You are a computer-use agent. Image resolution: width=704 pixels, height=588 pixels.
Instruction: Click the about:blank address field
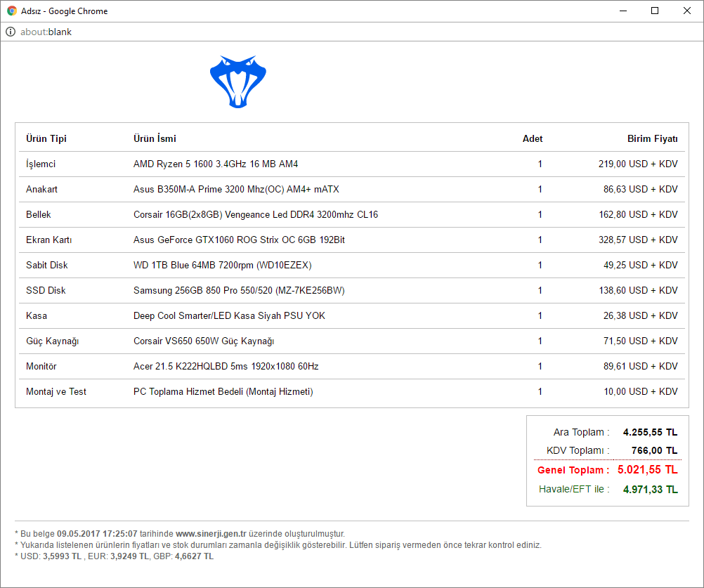46,32
